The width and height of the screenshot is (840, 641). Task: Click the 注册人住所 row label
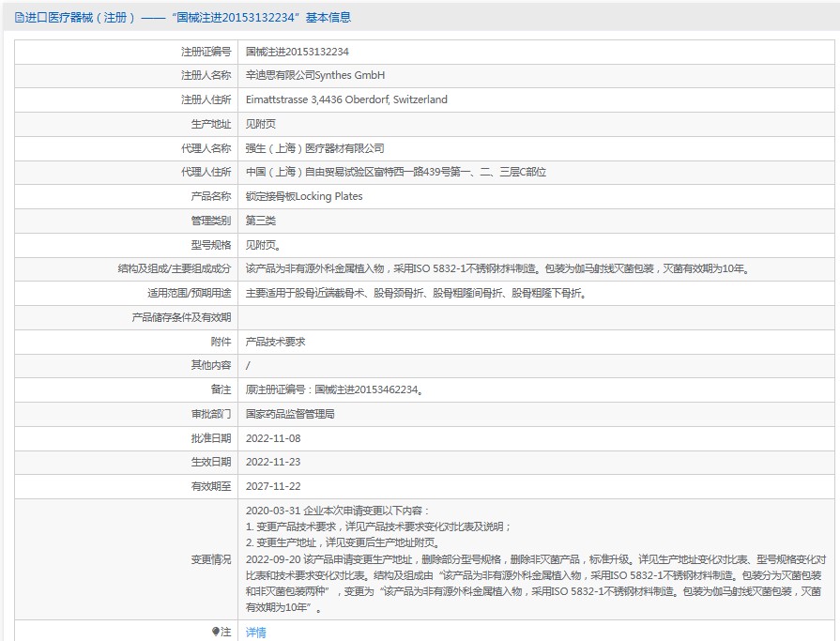tap(206, 99)
